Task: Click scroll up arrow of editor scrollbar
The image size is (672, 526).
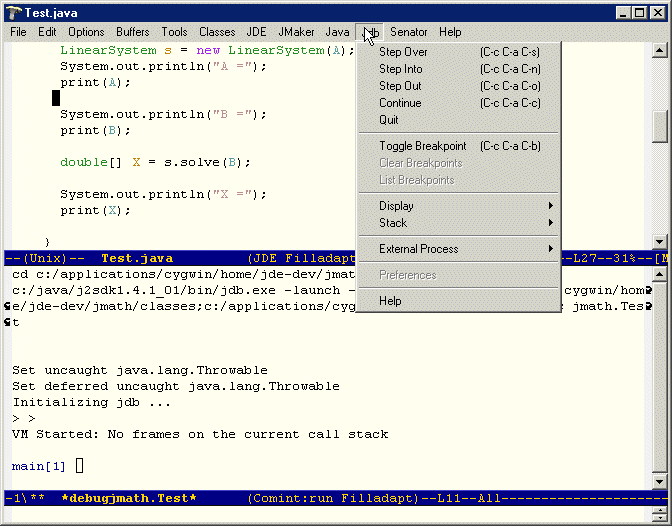Action: 659,50
